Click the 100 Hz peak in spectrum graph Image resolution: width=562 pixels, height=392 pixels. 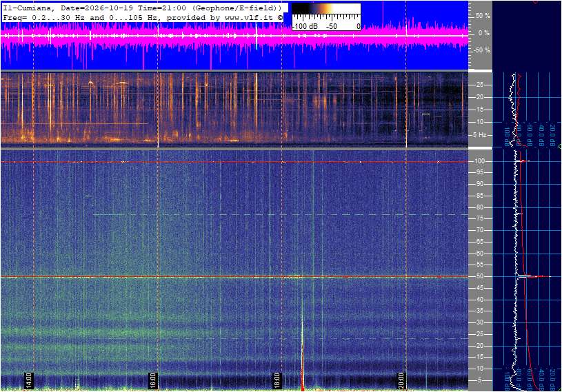(x=523, y=161)
